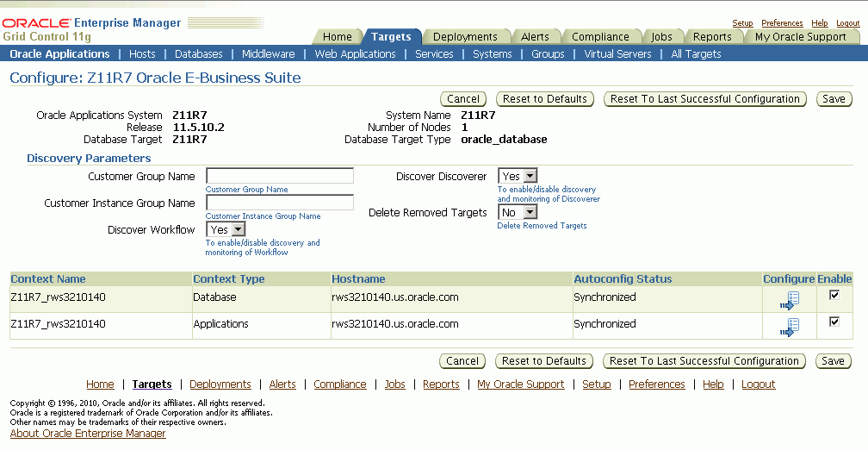The width and height of the screenshot is (868, 450).
Task: Click the Reports link in footer
Action: [x=441, y=384]
